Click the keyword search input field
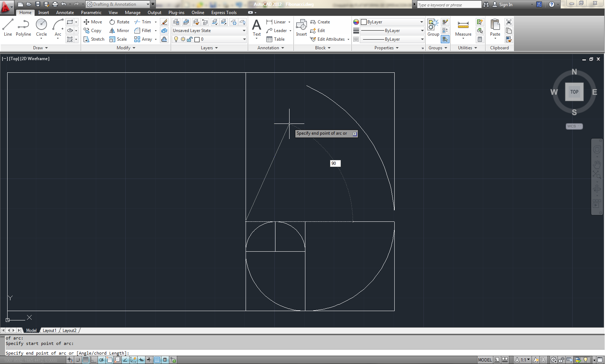The image size is (605, 364). (449, 5)
